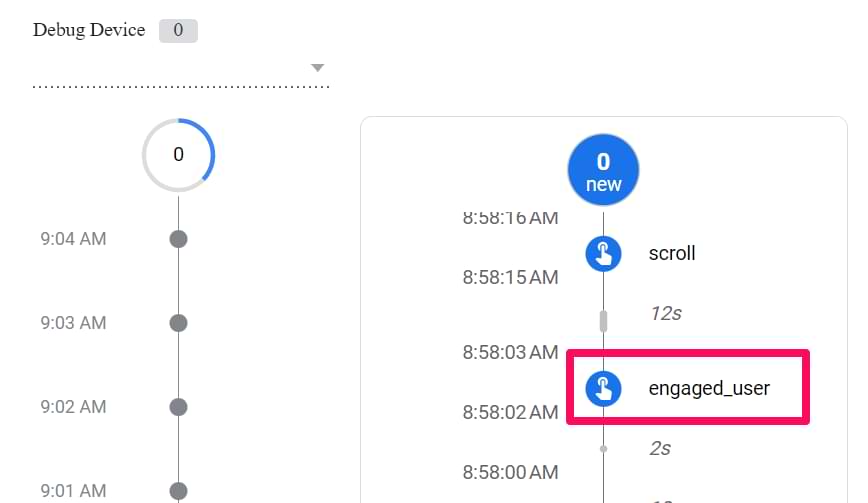Click the 8:58:03 AM timestamp
868x503 pixels.
[x=510, y=352]
